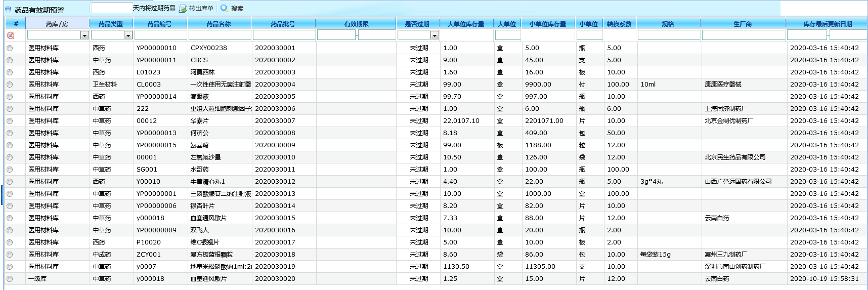Click the 转出库单 export icon
868x290 pixels.
183,9
